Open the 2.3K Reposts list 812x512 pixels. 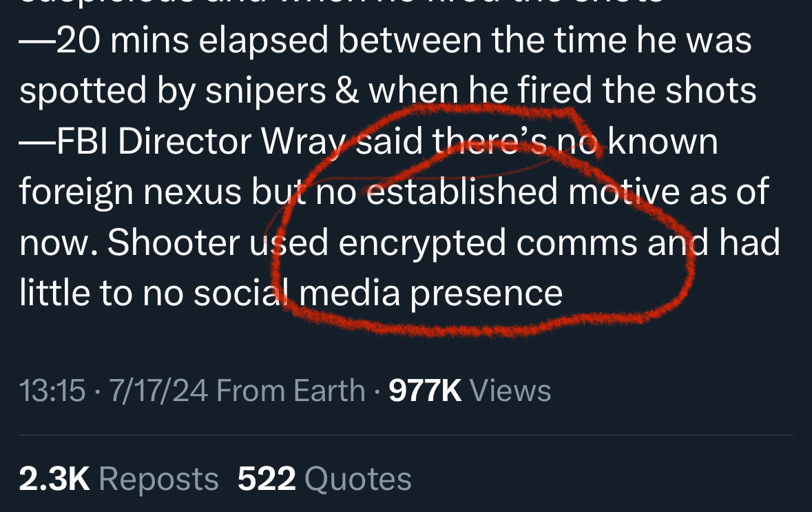(x=118, y=479)
